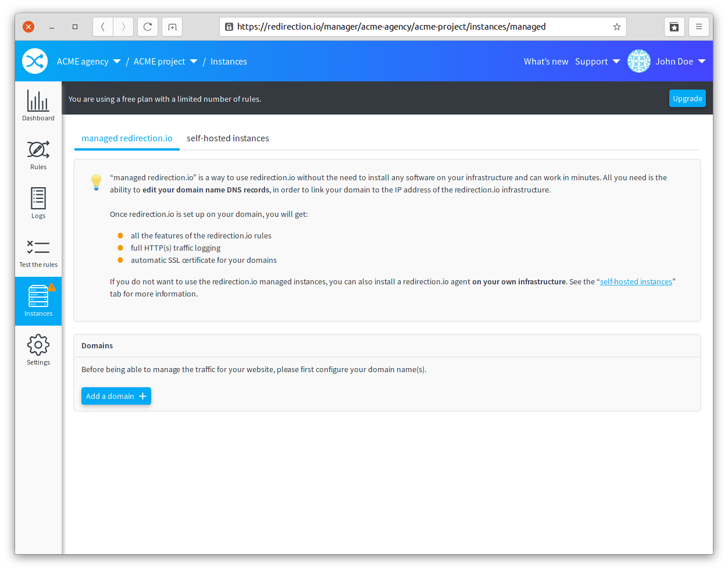Open the Logs sidebar icon

tap(38, 204)
